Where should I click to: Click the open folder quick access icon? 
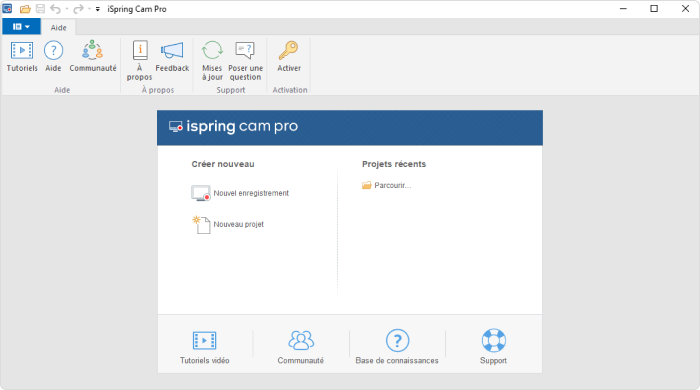tap(25, 9)
